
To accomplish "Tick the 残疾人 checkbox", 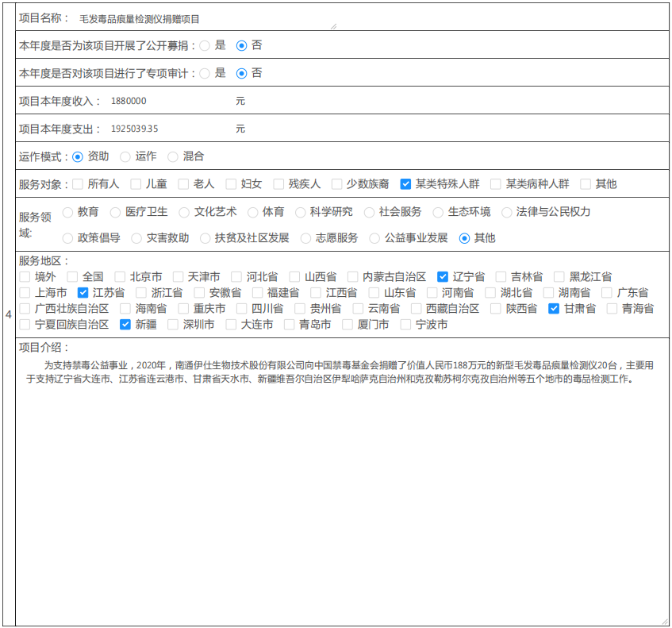I will [x=278, y=184].
